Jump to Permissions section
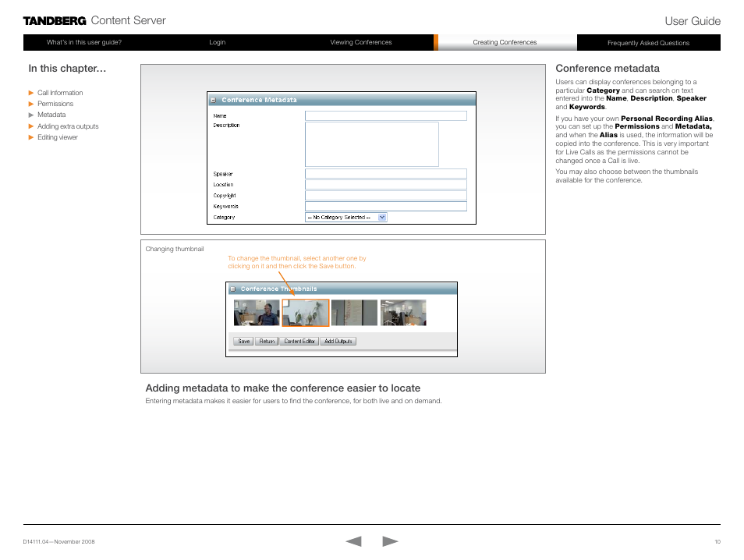Screen dimensions: 744x560 [55, 104]
